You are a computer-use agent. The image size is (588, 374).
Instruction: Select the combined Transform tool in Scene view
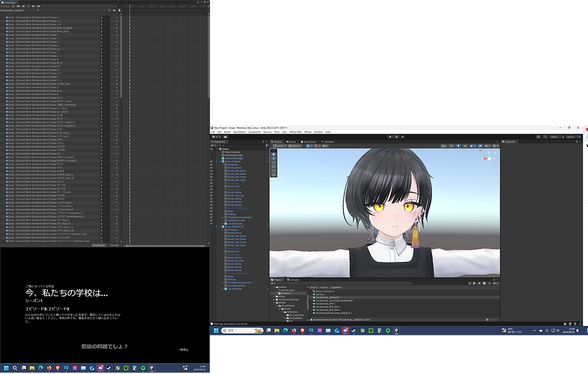(x=274, y=174)
